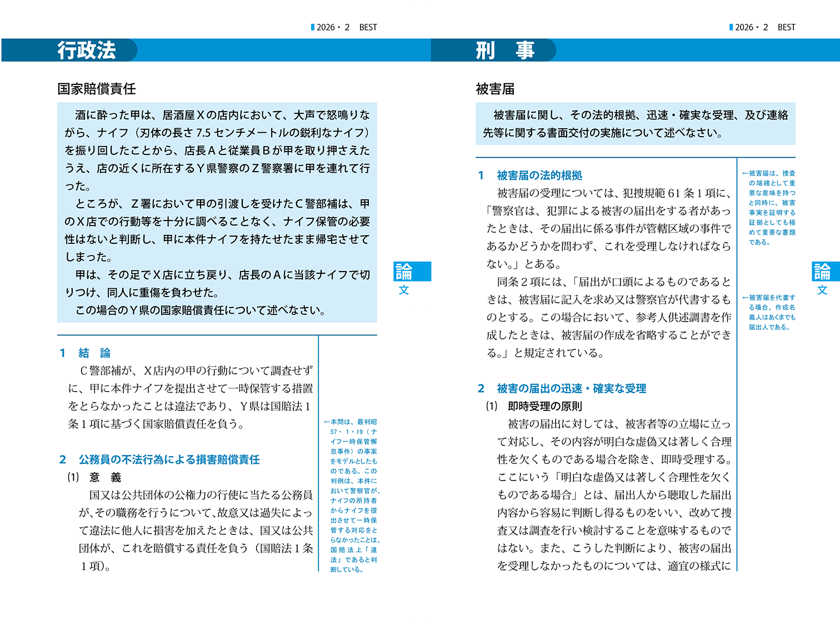The width and height of the screenshot is (840, 617).
Task: Click the 刑事 section header tab
Action: [504, 50]
